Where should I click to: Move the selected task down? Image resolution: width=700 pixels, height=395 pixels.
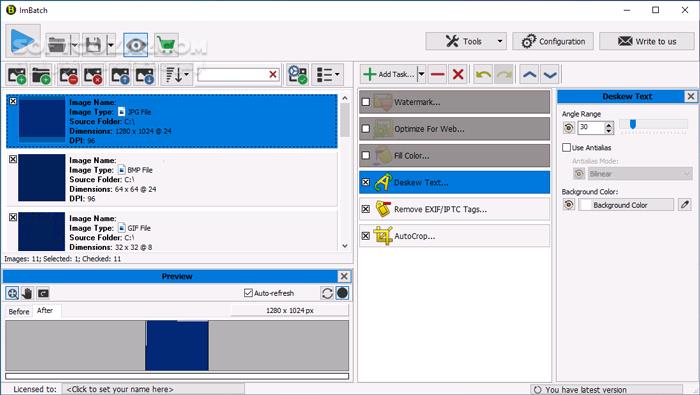click(550, 75)
